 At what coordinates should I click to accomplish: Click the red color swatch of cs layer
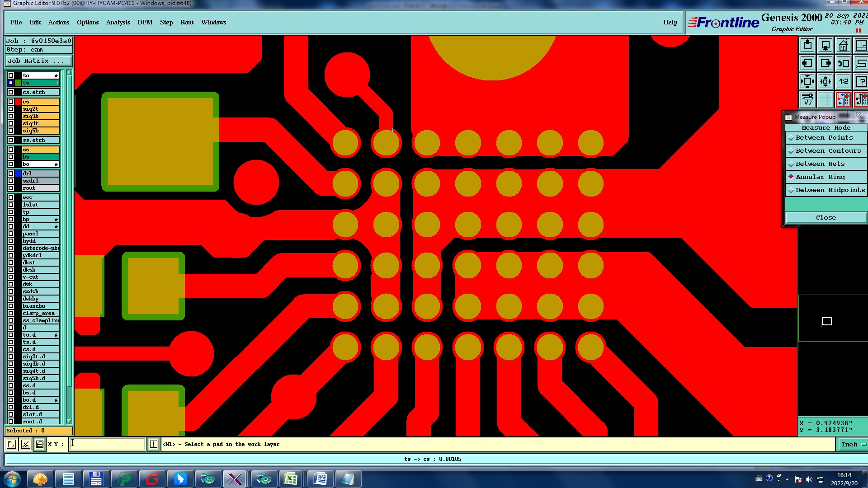click(x=18, y=102)
